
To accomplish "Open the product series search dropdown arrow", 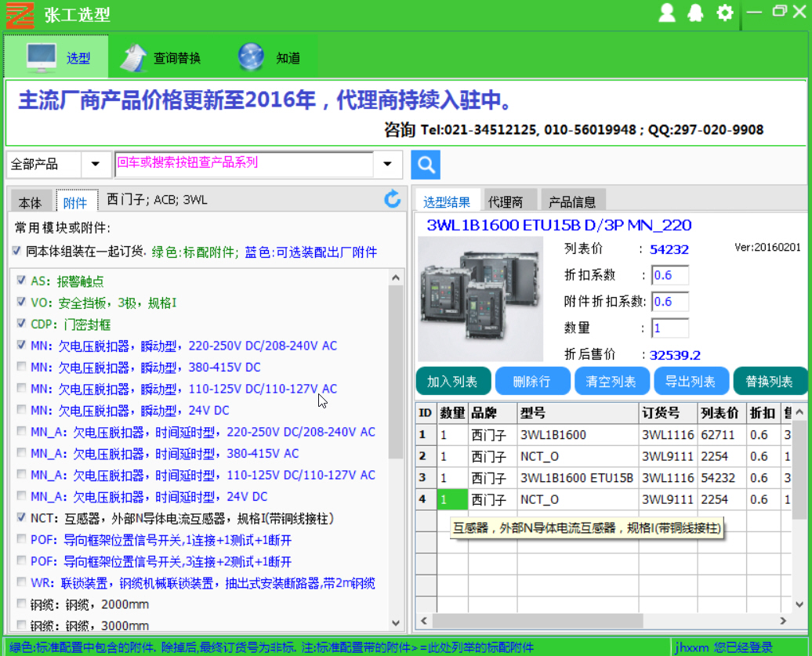I will point(387,165).
